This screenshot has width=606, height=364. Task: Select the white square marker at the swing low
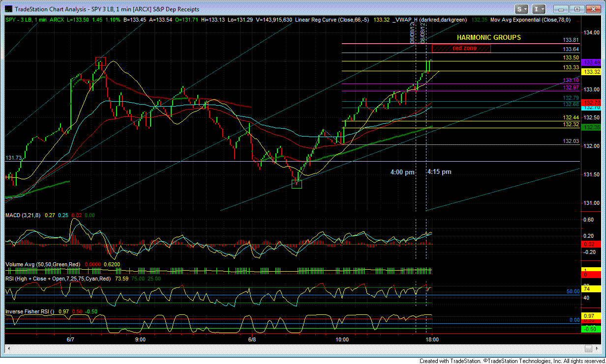pyautogui.click(x=297, y=184)
